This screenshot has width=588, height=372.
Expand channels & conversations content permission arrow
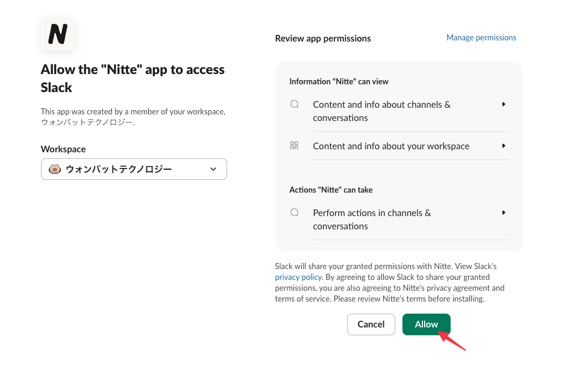pos(503,104)
